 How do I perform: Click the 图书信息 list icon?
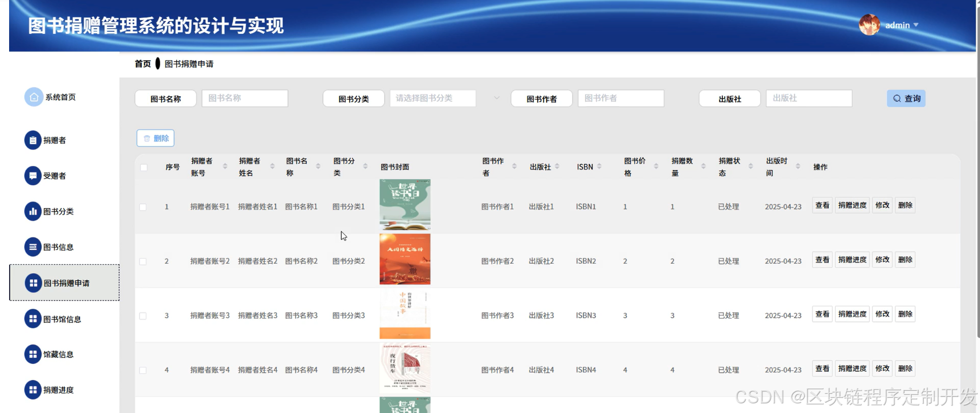pos(33,247)
